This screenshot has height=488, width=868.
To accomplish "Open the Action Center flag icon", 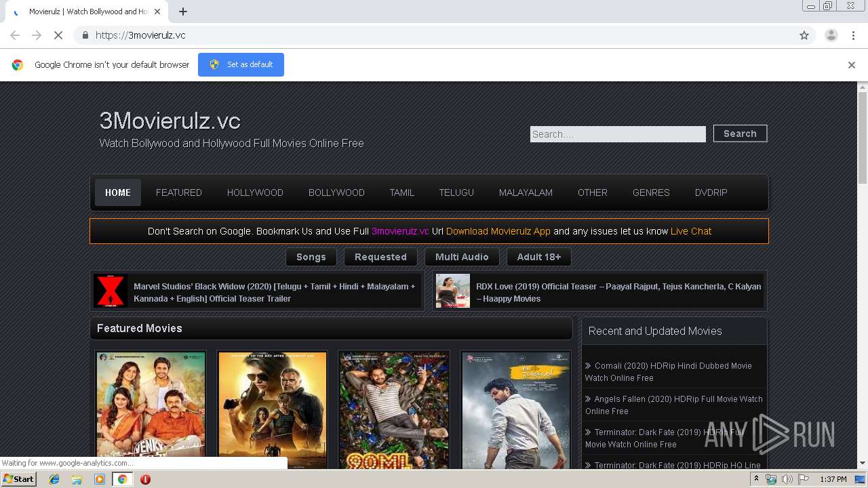I will 804,479.
